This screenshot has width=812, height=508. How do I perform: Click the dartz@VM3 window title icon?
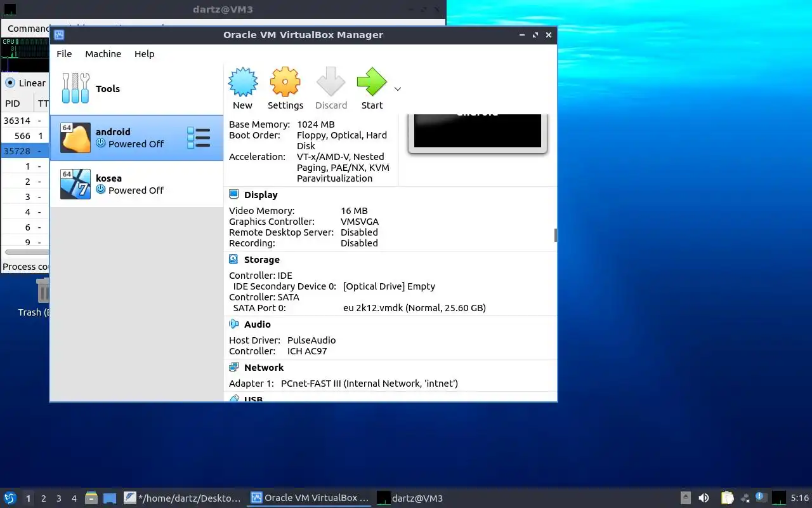(x=10, y=10)
